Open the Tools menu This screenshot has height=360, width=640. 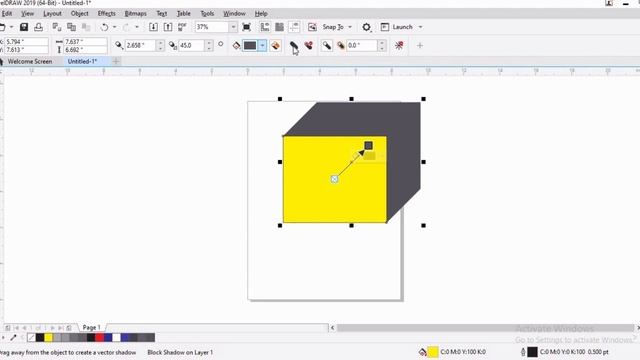pyautogui.click(x=207, y=13)
